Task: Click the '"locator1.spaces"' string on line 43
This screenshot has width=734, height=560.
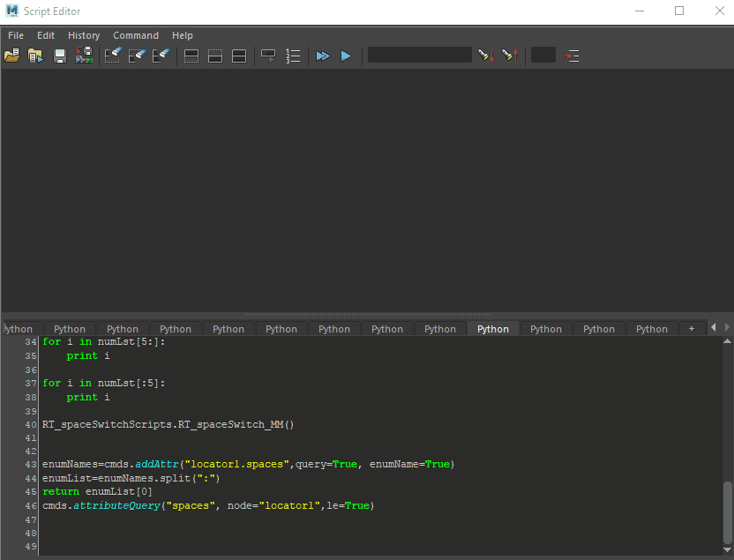Action: [x=237, y=464]
